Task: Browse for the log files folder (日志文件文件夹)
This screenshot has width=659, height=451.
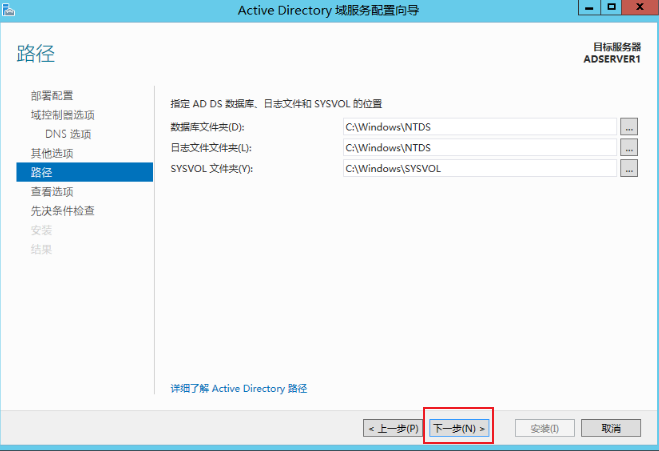Action: coord(629,148)
